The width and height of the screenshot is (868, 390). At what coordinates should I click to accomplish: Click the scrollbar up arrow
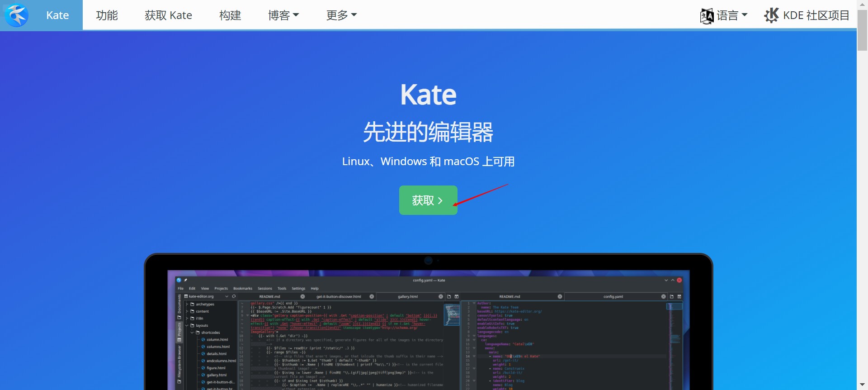point(863,4)
